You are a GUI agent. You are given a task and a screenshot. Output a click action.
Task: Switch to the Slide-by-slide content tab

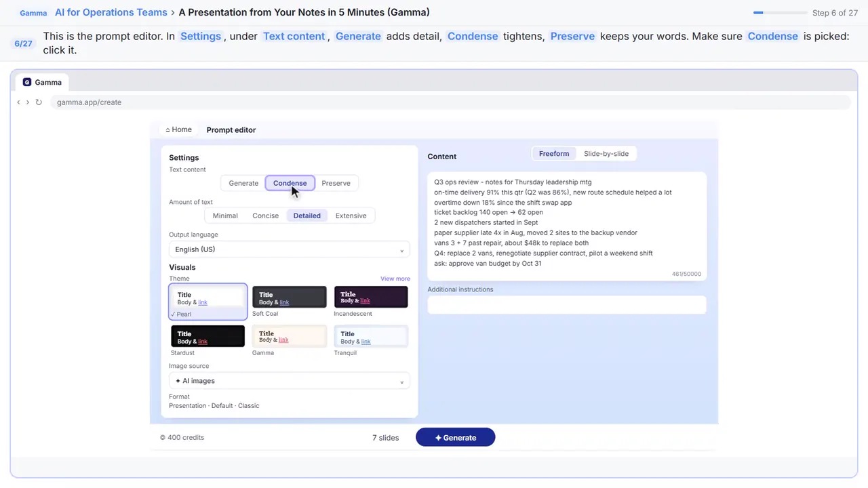606,154
